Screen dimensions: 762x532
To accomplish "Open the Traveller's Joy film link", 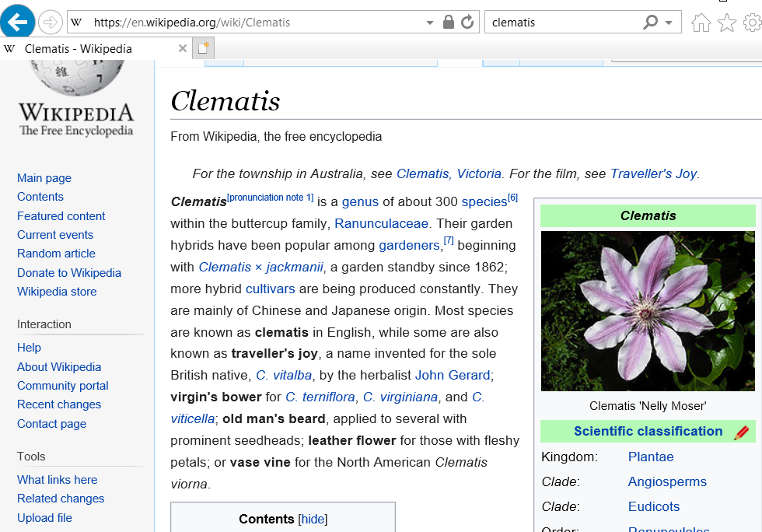I will click(654, 173).
